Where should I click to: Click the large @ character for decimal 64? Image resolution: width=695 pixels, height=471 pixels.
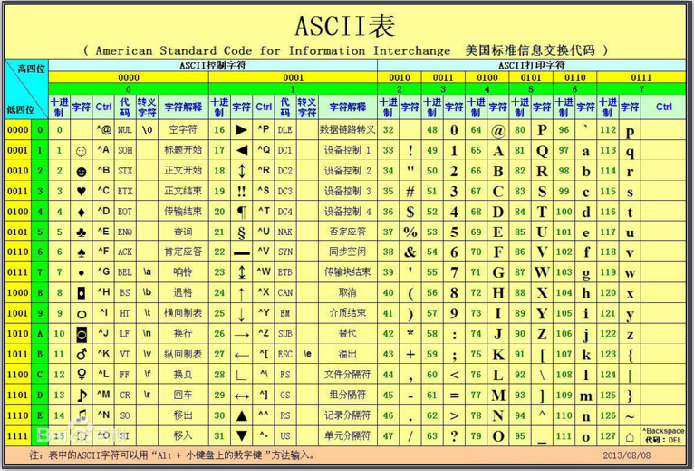[498, 130]
